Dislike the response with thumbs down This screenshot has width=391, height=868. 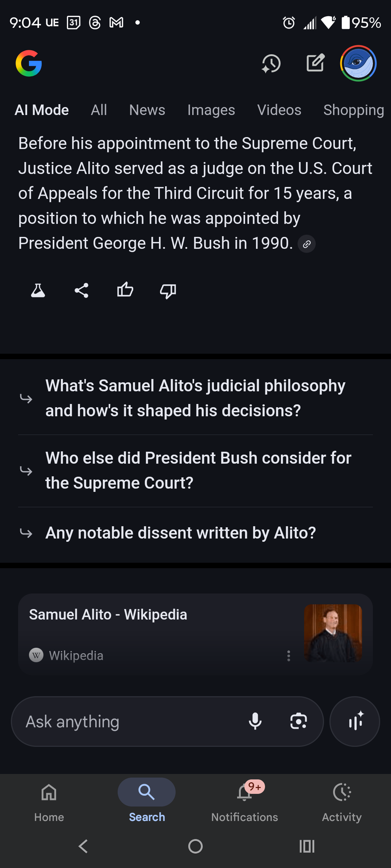point(168,291)
